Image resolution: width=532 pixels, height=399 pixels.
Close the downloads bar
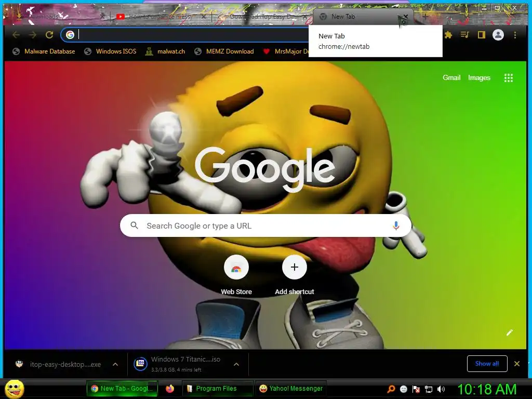click(x=517, y=364)
